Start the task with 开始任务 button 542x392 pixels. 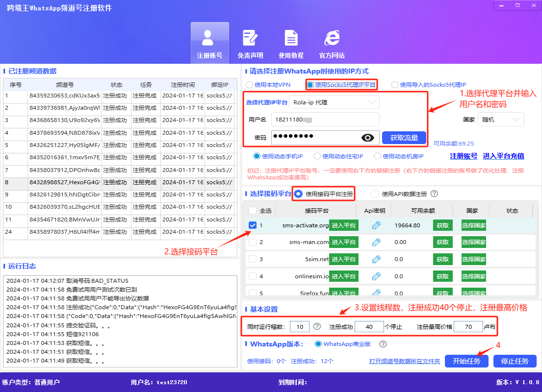466,361
